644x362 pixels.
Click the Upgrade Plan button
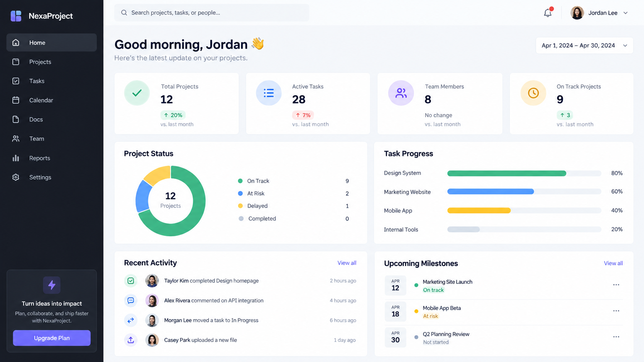tap(52, 338)
